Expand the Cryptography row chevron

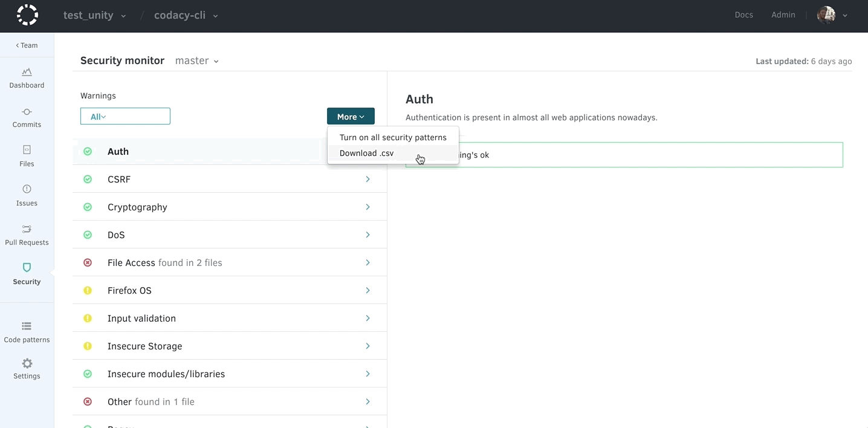click(368, 207)
